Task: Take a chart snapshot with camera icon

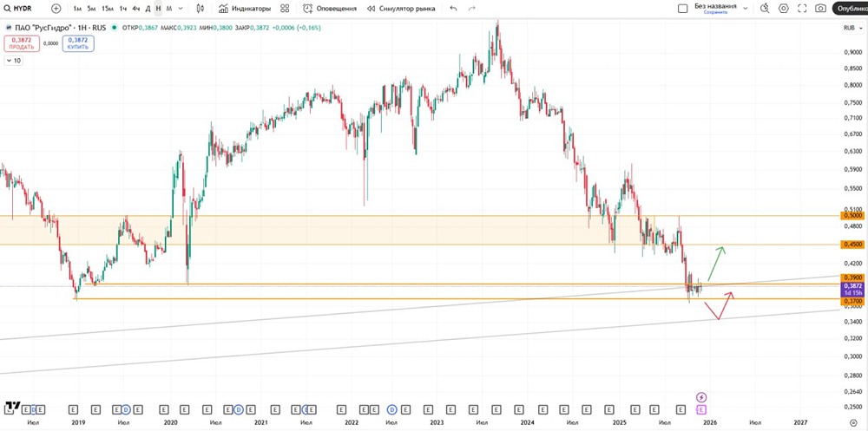Action: [x=820, y=9]
